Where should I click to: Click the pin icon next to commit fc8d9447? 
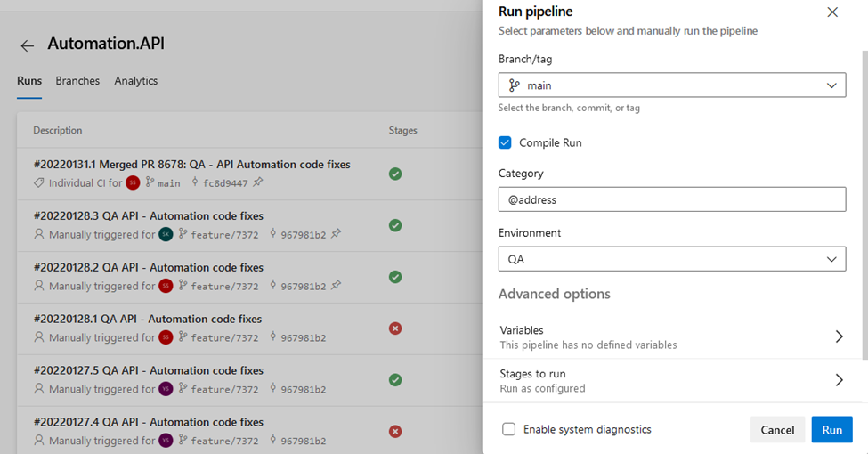click(258, 182)
